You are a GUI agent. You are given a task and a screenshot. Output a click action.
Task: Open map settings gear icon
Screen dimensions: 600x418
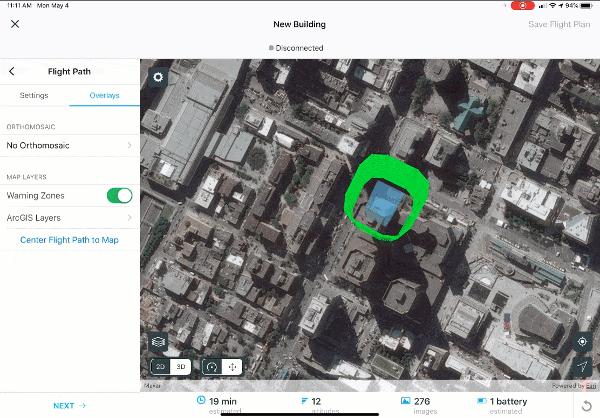tap(158, 77)
